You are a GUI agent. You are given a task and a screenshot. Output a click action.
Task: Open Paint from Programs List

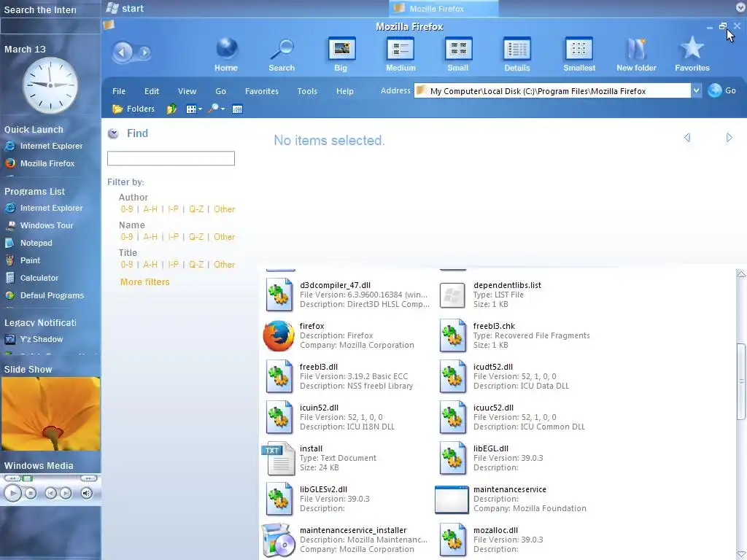click(23, 260)
